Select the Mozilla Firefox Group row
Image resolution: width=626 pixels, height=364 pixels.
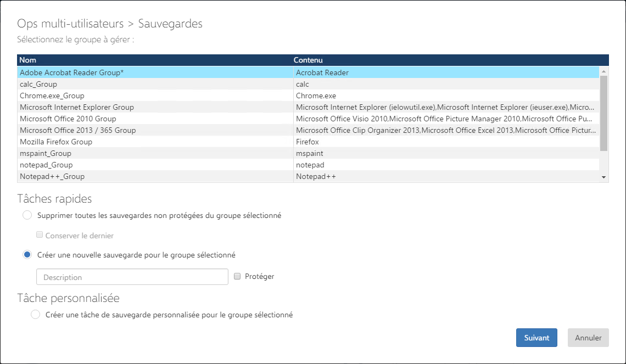(56, 142)
